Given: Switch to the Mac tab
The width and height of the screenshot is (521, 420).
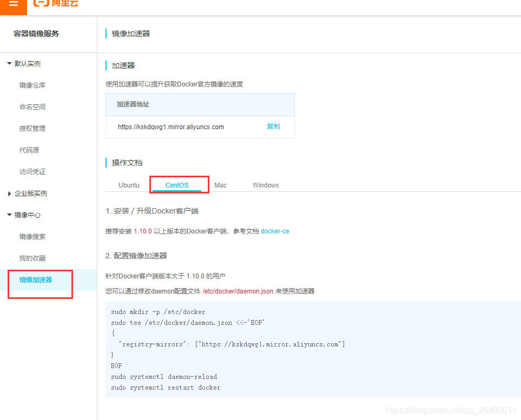Looking at the screenshot, I should coord(221,185).
